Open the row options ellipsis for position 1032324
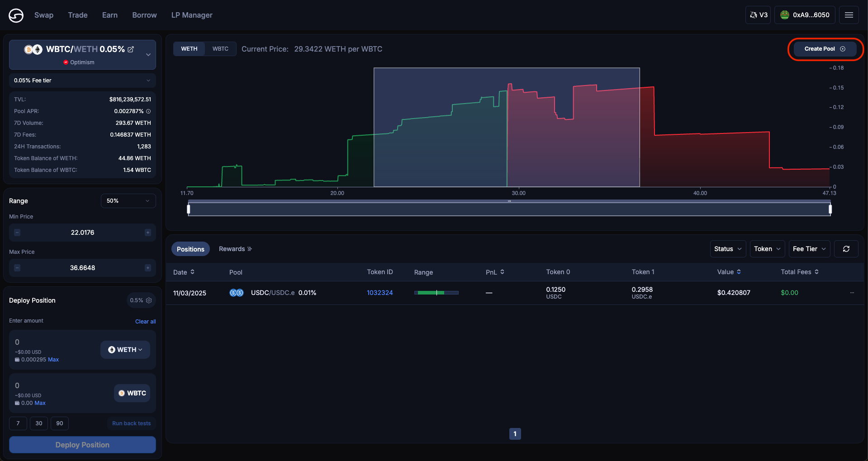 pos(852,293)
